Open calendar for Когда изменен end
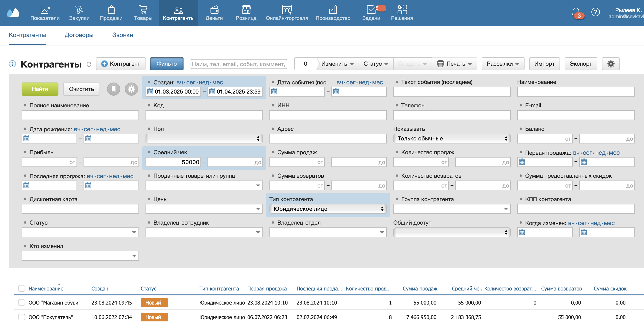 point(584,232)
